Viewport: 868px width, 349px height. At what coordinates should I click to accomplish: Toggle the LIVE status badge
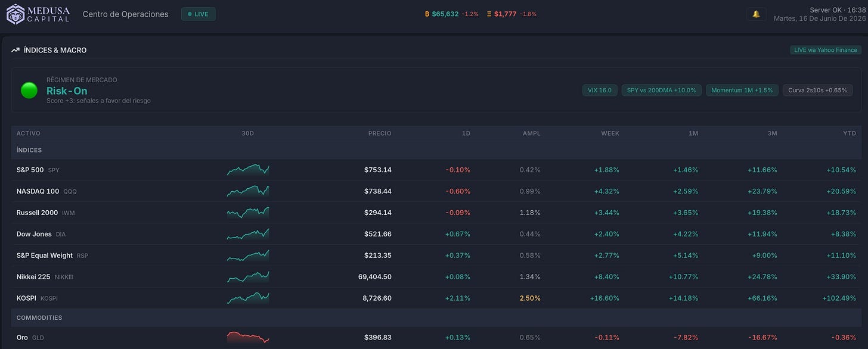pos(199,14)
